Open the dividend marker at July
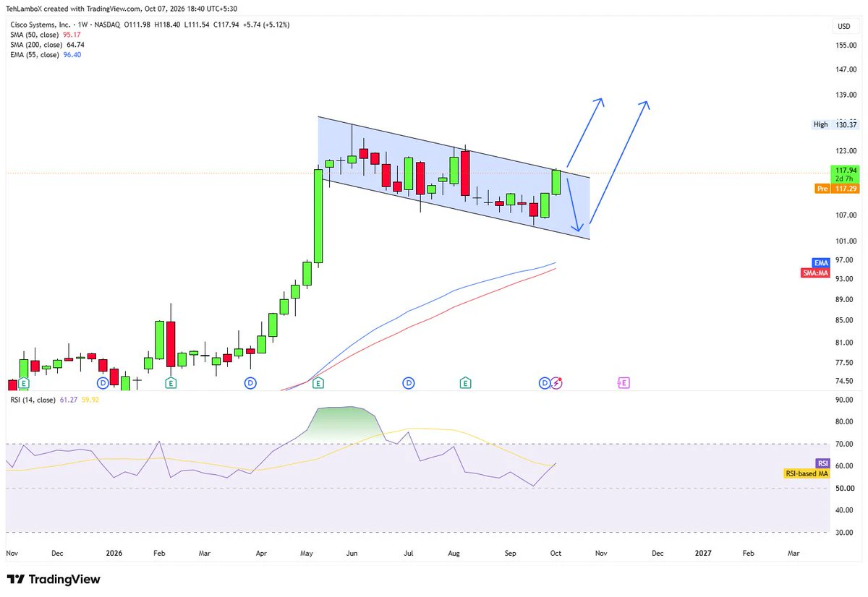This screenshot has height=597, width=868. [x=409, y=382]
